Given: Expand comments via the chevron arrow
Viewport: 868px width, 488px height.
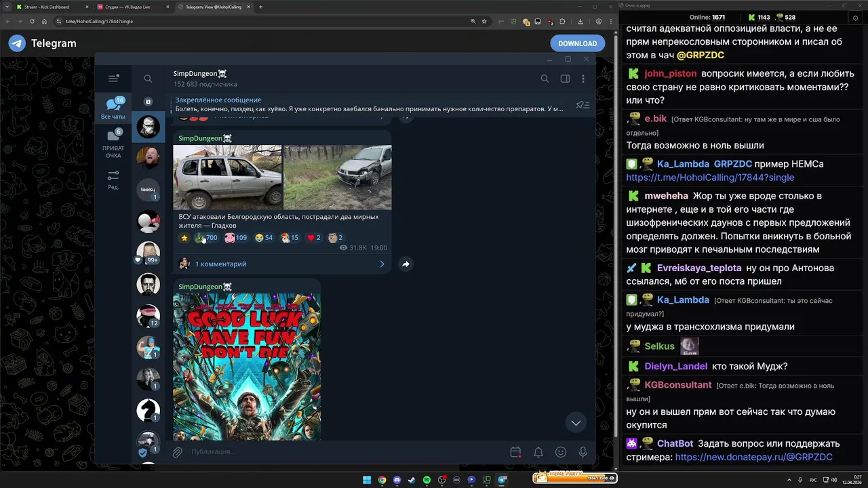Looking at the screenshot, I should [x=382, y=264].
